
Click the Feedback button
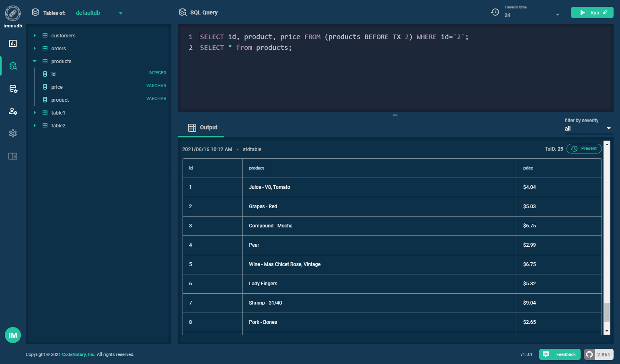click(559, 354)
